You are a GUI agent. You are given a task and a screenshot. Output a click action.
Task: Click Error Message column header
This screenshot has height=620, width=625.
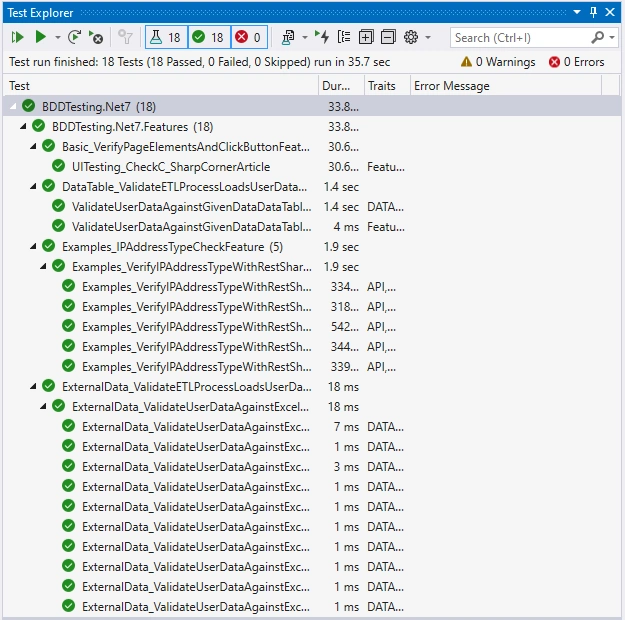click(x=506, y=86)
